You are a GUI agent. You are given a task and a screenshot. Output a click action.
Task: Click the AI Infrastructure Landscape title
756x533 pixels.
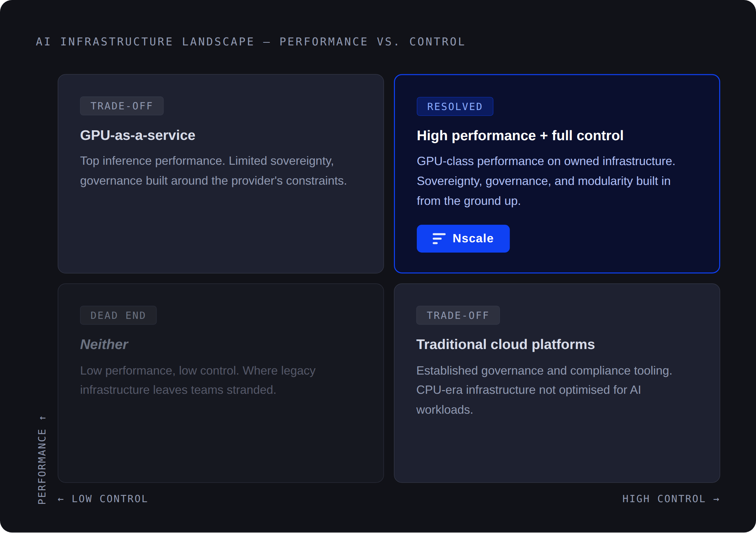click(250, 42)
